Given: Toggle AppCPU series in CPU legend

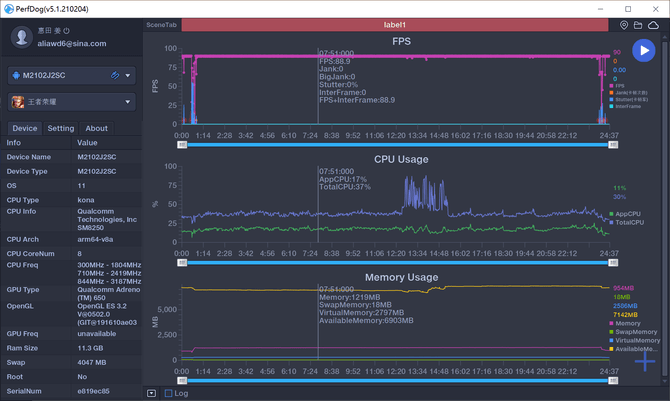Looking at the screenshot, I should point(625,214).
